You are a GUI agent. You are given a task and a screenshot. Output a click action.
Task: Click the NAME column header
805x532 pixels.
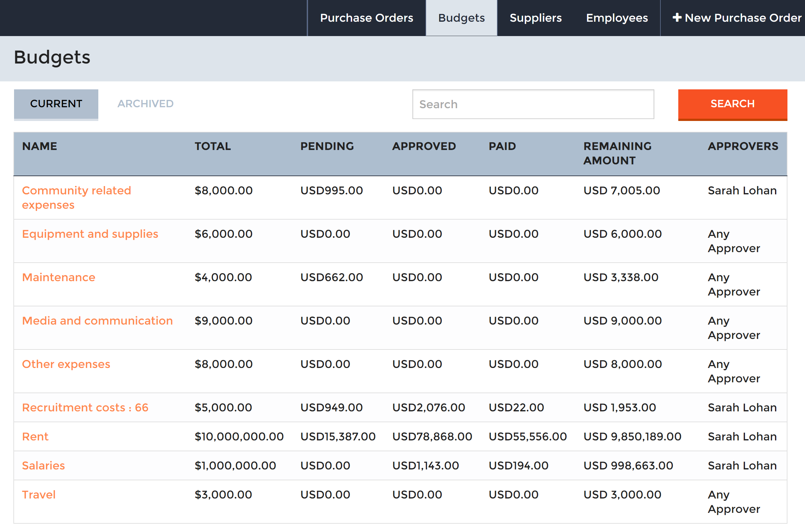point(39,146)
